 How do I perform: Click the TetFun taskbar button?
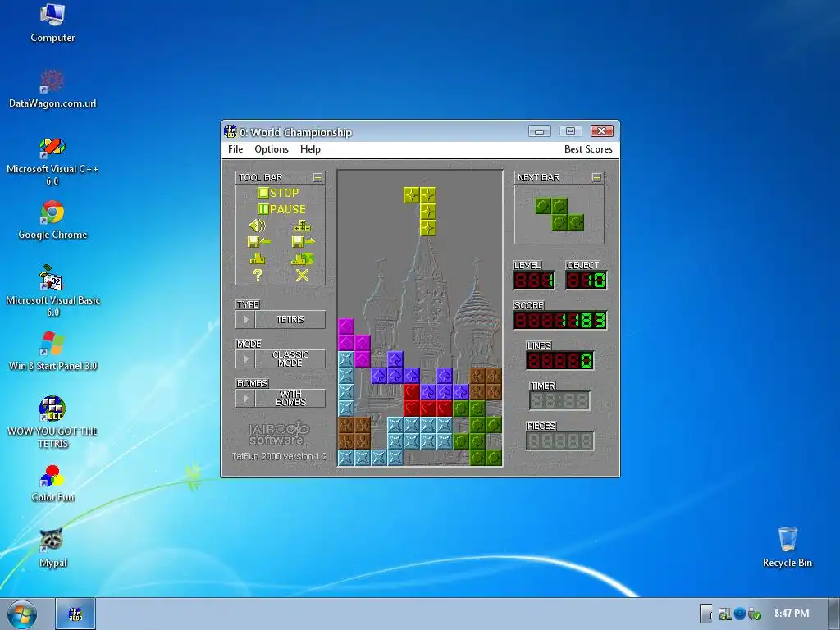[x=75, y=614]
